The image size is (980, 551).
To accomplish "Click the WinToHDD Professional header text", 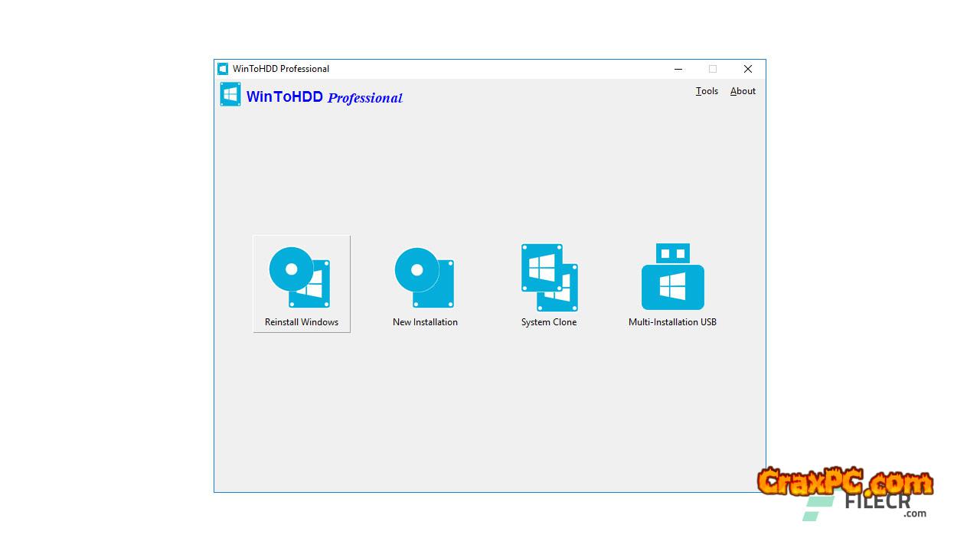I will click(x=325, y=97).
